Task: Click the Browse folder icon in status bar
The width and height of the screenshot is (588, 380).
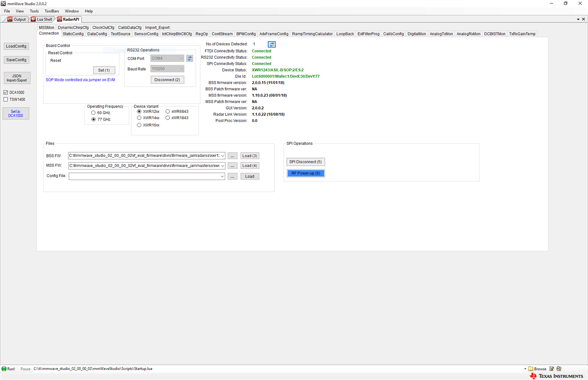Action: (x=531, y=369)
